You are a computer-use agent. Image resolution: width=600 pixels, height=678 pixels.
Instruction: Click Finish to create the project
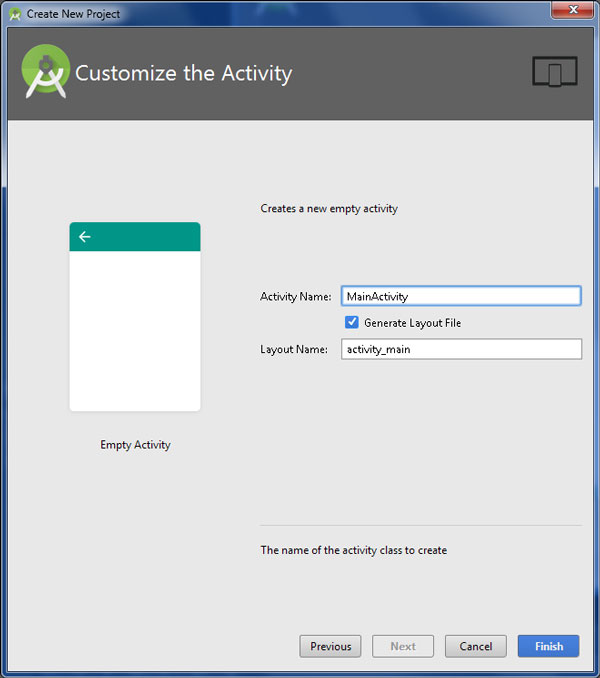548,646
